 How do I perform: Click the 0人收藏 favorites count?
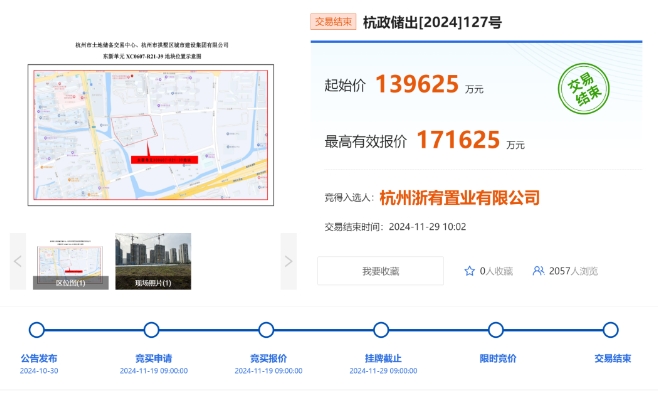[496, 271]
